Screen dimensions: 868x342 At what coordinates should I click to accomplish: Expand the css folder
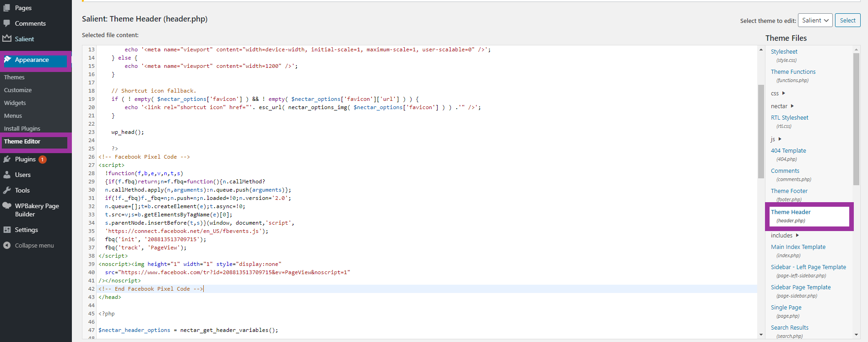(783, 93)
